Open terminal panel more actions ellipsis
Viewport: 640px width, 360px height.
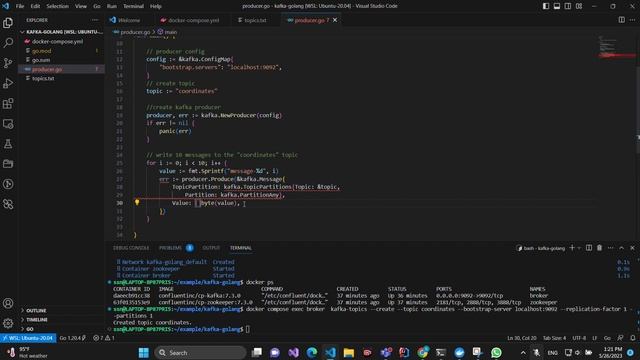coord(611,248)
